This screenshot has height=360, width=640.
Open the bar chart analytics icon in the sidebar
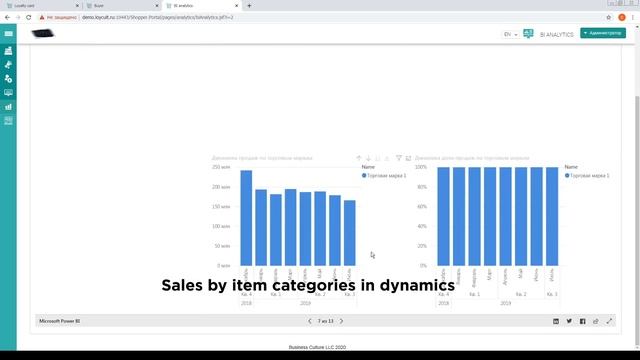(8, 107)
